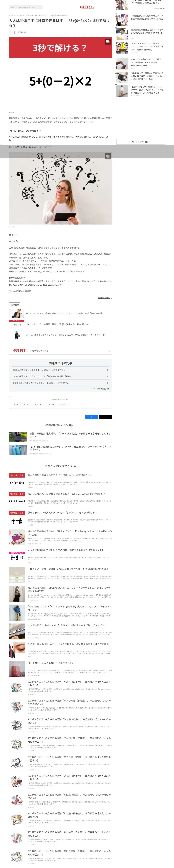Click the black X share button
Screen dimensions: 174x868
point(106,417)
